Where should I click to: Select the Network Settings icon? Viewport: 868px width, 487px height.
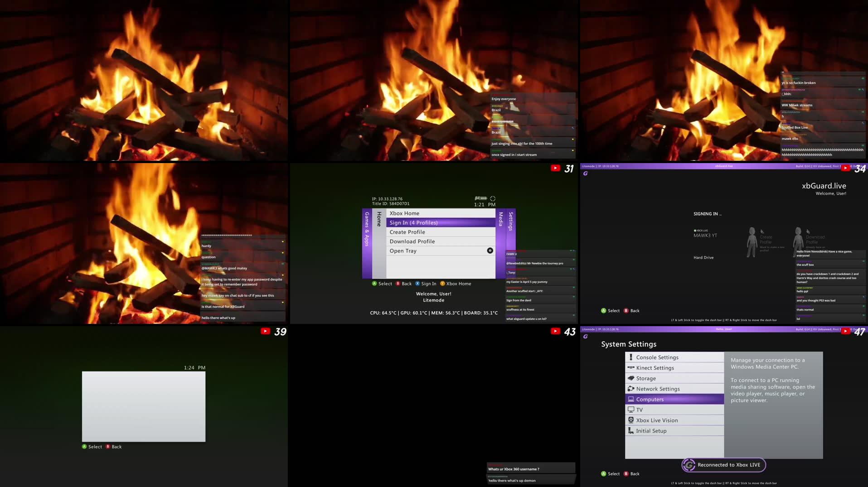pos(631,388)
